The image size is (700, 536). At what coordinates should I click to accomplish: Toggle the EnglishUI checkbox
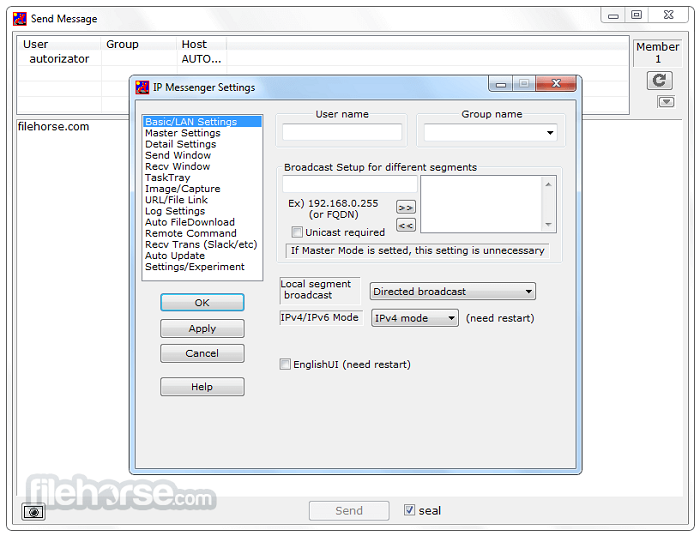[285, 365]
